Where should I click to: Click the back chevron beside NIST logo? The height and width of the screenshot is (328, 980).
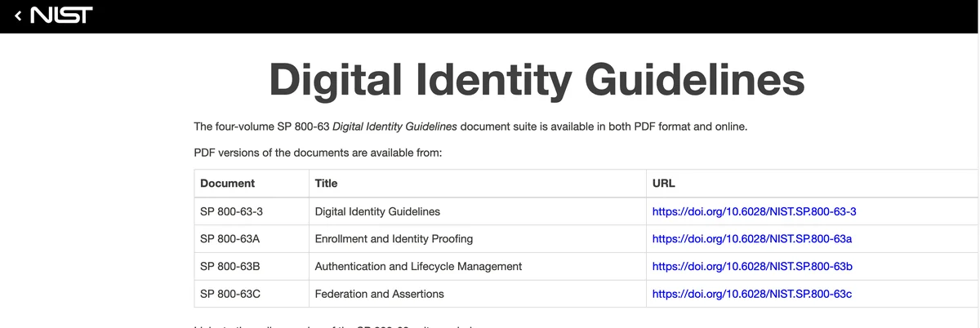[x=19, y=15]
